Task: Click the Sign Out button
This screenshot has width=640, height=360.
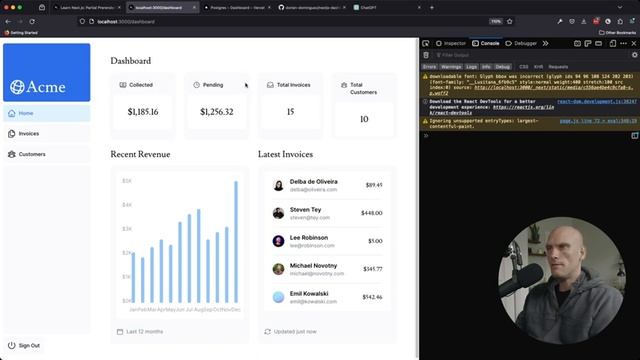Action: coord(24,345)
